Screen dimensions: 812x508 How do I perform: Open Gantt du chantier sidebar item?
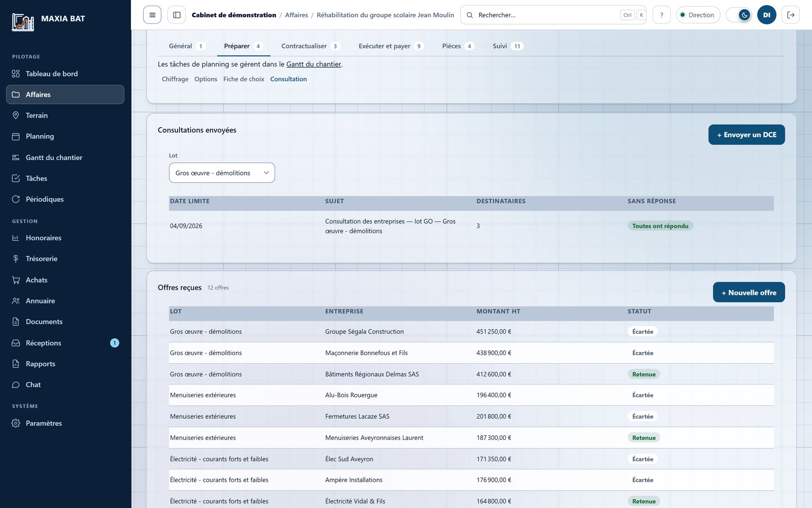click(65, 157)
